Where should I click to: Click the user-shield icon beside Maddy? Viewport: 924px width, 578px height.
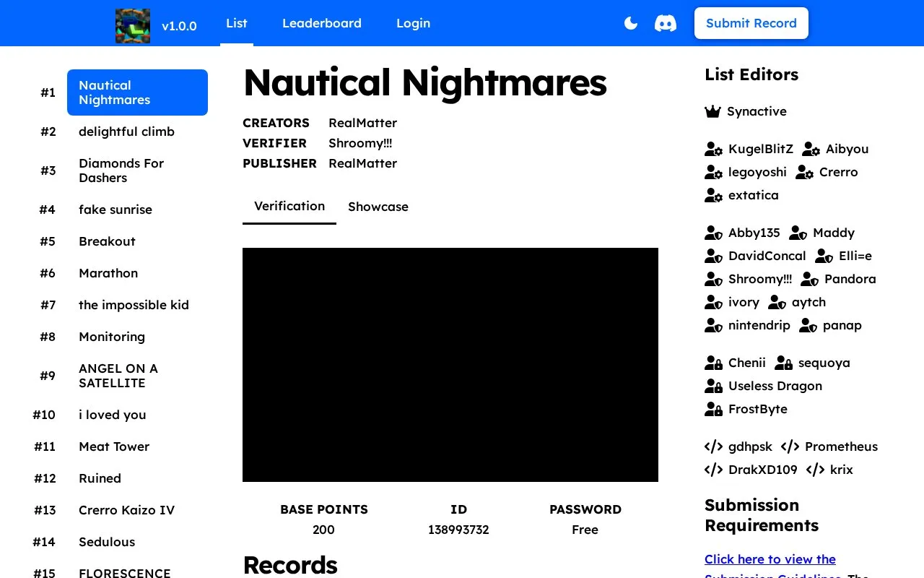[798, 233]
